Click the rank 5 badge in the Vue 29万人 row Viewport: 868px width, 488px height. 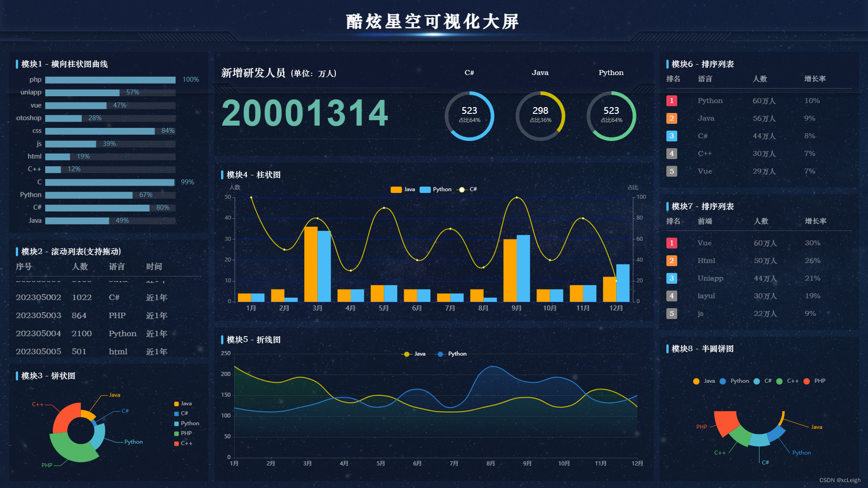(x=671, y=171)
